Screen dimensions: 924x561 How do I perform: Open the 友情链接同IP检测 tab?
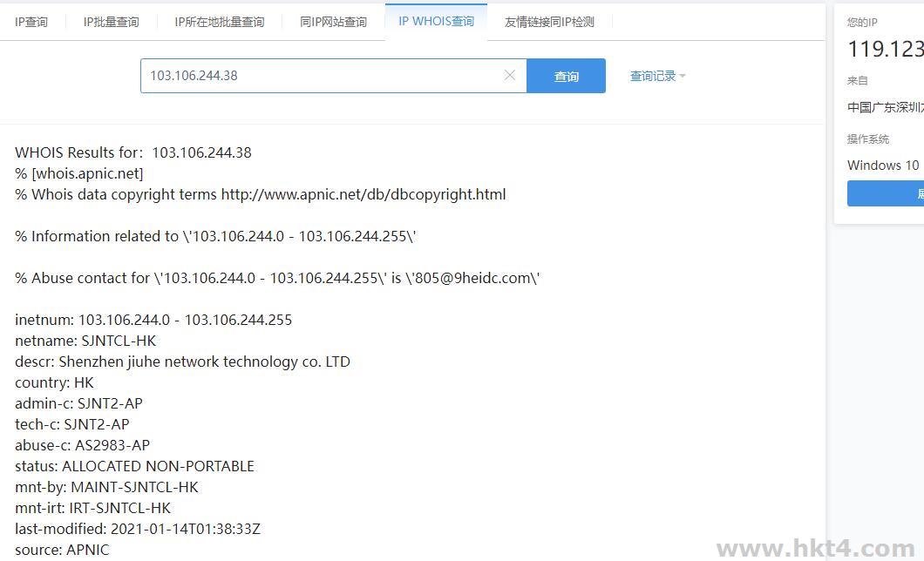(x=549, y=22)
